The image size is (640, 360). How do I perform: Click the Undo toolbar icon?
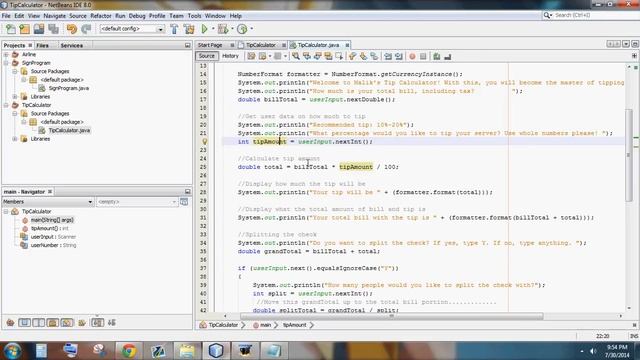coord(72,29)
